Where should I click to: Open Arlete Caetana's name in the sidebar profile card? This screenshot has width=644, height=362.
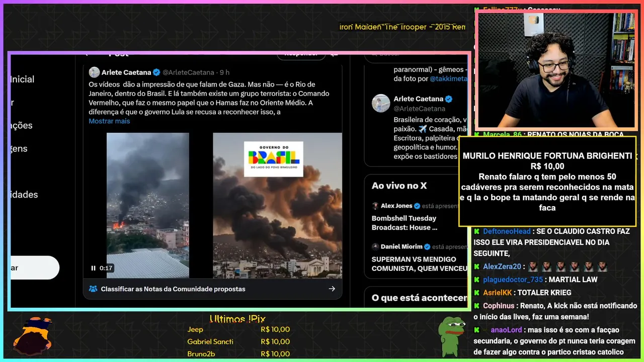tap(419, 99)
